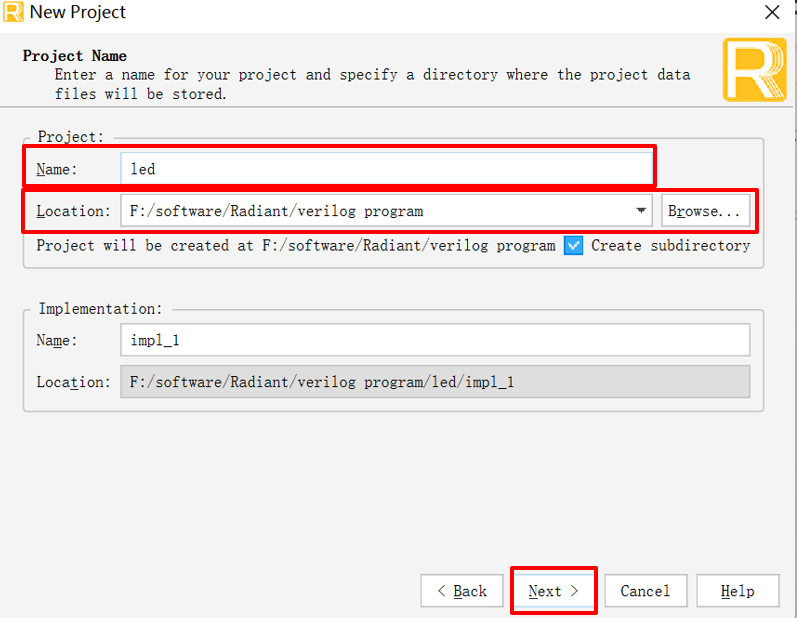Click the project Name field containing led

coord(386,169)
